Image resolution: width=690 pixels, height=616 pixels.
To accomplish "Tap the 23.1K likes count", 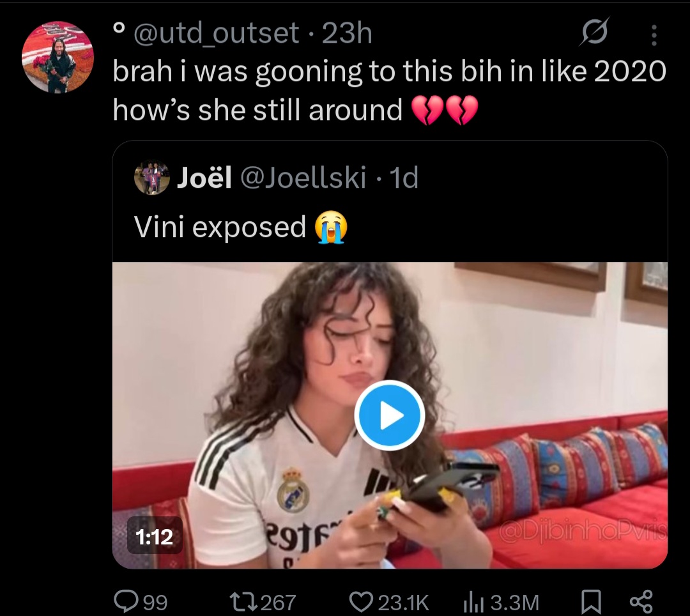I will point(403,603).
